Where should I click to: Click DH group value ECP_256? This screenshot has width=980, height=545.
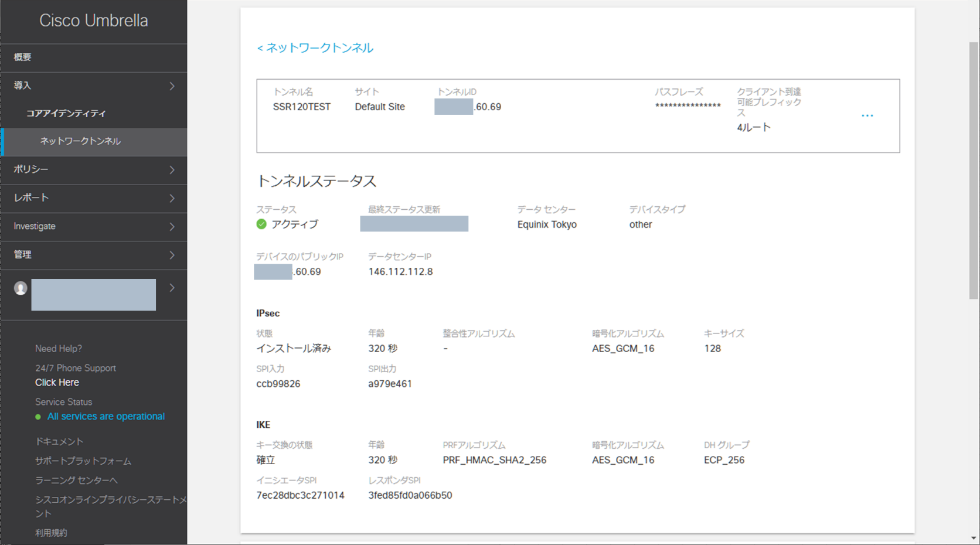tap(724, 460)
